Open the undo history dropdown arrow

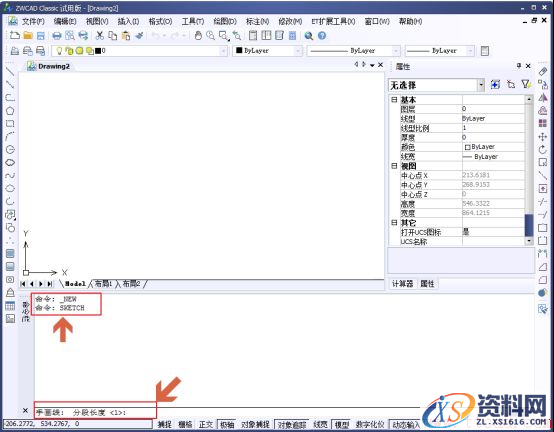pos(164,36)
